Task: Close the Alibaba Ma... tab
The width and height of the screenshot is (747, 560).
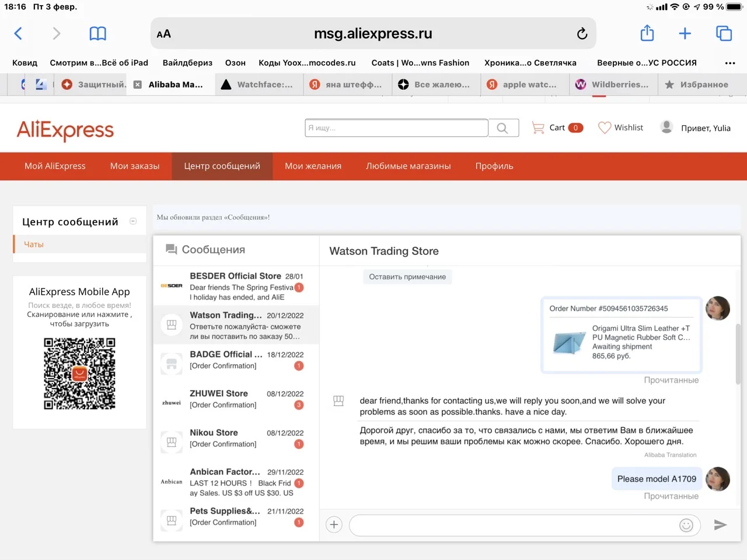Action: [x=138, y=85]
